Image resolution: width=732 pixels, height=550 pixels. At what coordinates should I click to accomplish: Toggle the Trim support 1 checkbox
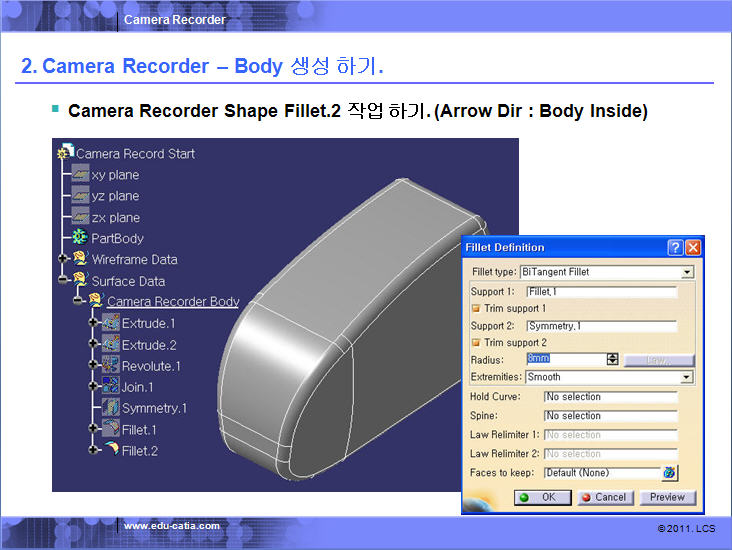point(476,309)
